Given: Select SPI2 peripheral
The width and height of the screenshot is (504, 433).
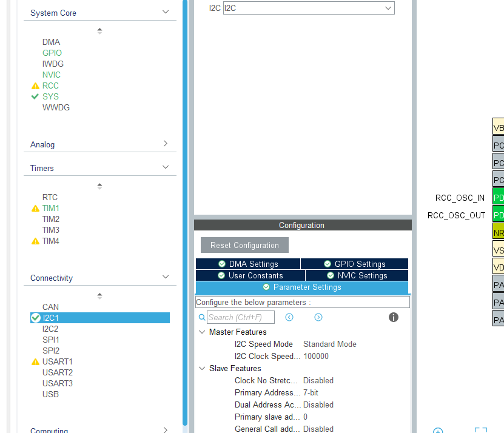Looking at the screenshot, I should (51, 351).
